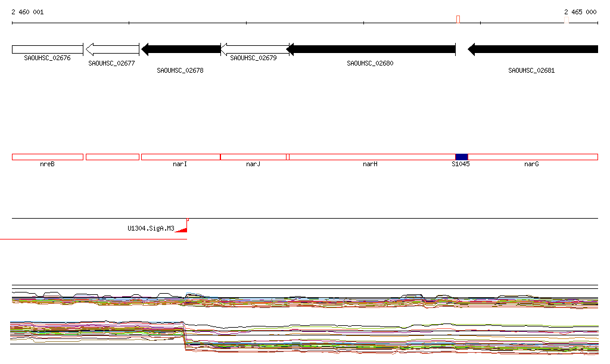Select the SAOUHSC_02678 black gene arrow

click(x=181, y=49)
